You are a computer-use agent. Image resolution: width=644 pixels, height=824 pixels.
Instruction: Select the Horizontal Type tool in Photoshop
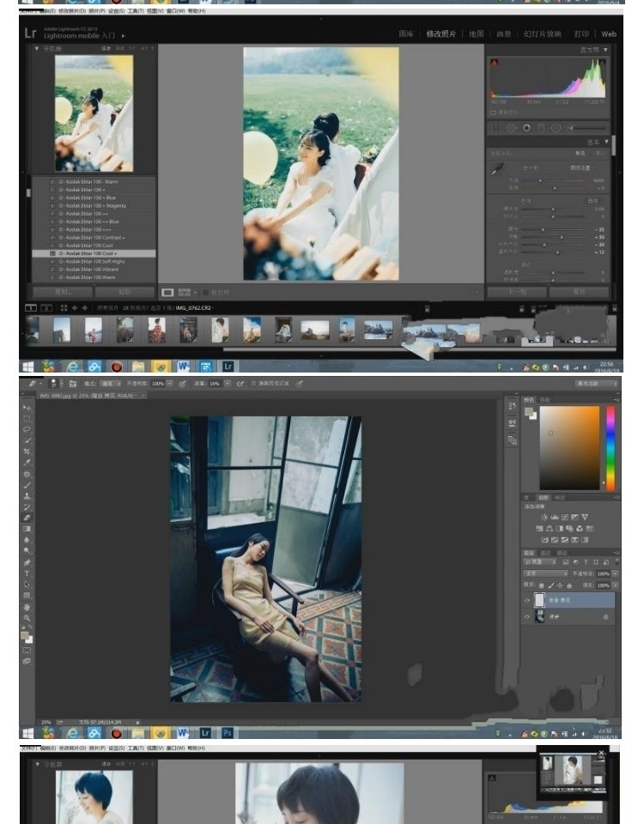click(27, 573)
